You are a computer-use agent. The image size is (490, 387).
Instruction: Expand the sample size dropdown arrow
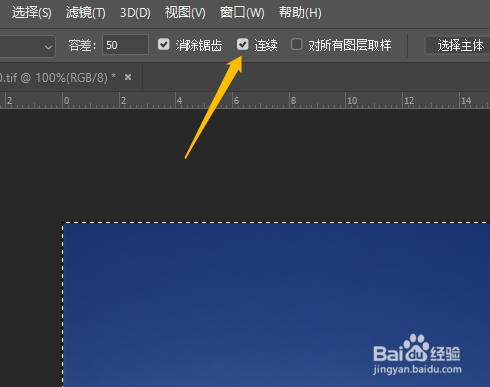[48, 47]
